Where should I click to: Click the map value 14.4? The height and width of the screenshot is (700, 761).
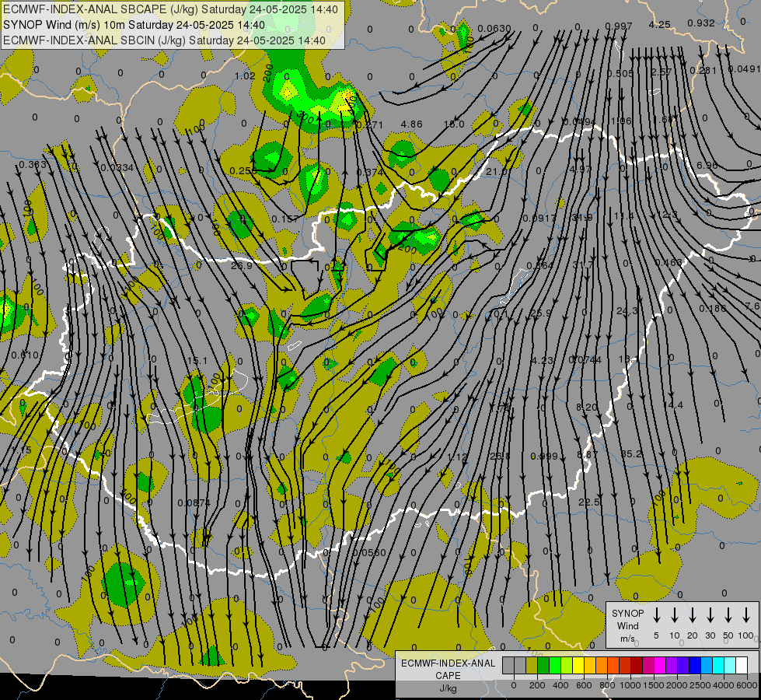(674, 405)
